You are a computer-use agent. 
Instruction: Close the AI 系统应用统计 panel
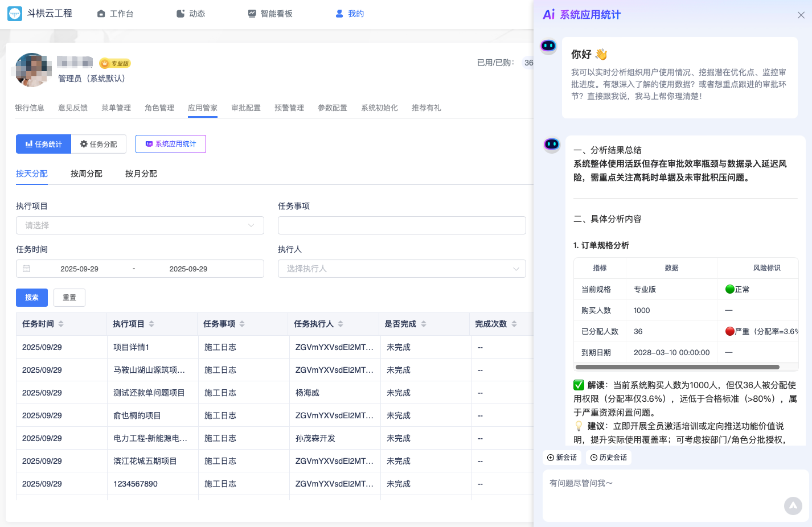801,15
